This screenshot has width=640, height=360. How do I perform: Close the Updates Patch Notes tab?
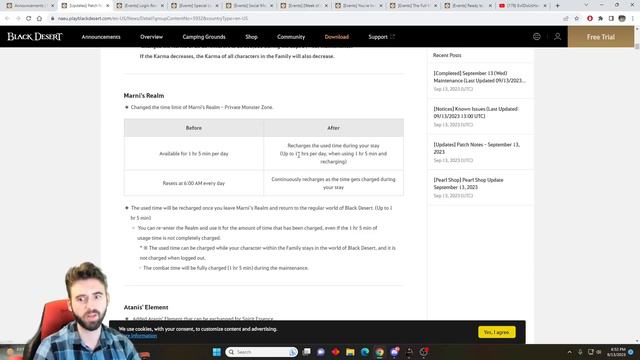tap(108, 6)
